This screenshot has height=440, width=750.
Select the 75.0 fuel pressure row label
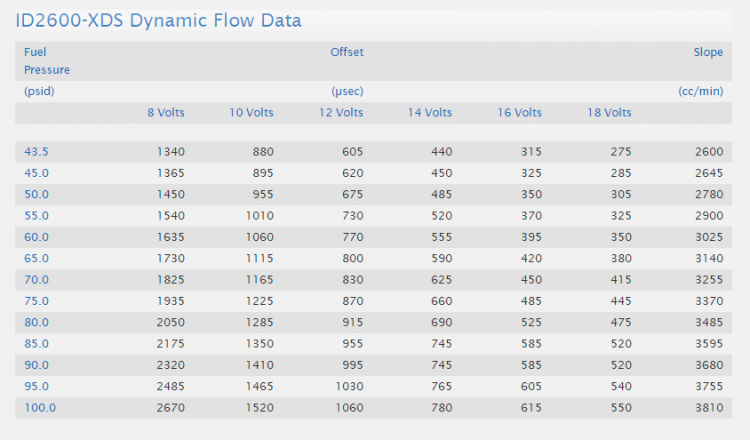(36, 301)
